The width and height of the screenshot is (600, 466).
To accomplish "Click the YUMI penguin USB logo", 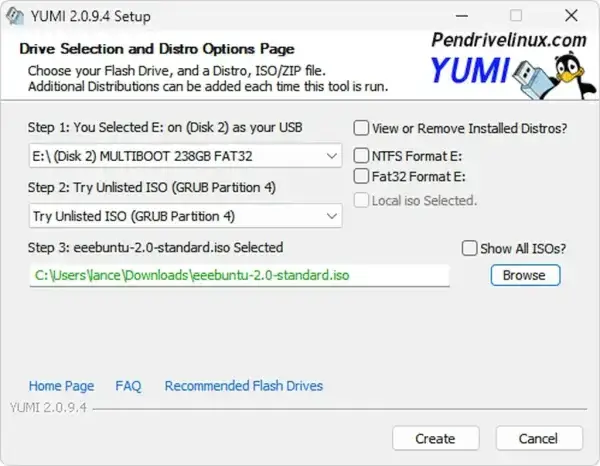I will click(513, 75).
